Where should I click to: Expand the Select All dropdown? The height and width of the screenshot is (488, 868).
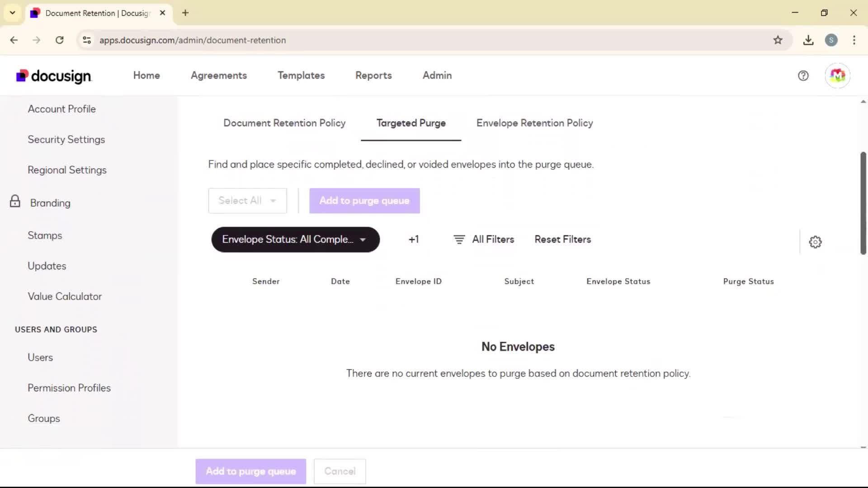pyautogui.click(x=247, y=201)
